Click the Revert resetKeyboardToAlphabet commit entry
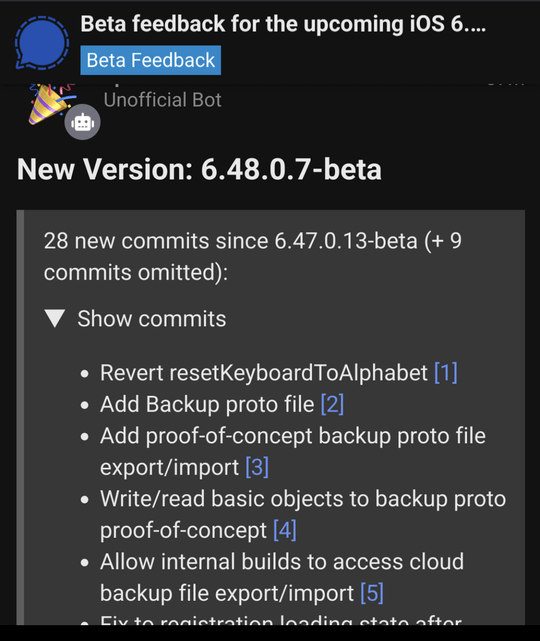The width and height of the screenshot is (540, 641). coord(264,372)
